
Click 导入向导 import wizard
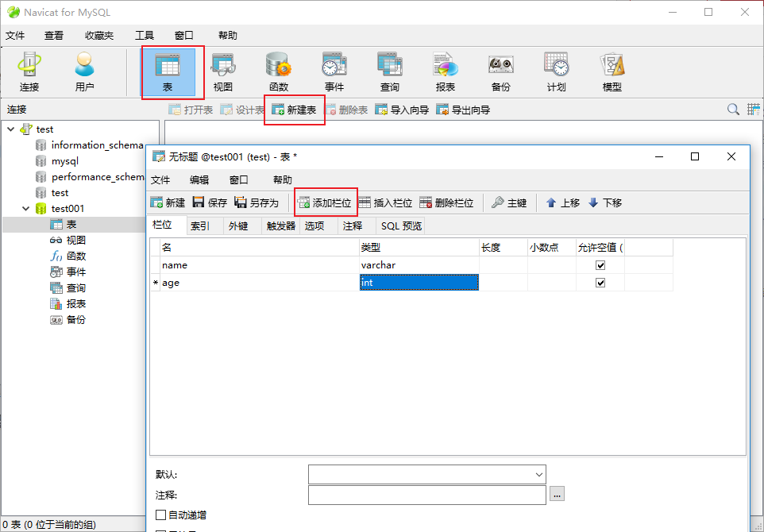pos(402,110)
